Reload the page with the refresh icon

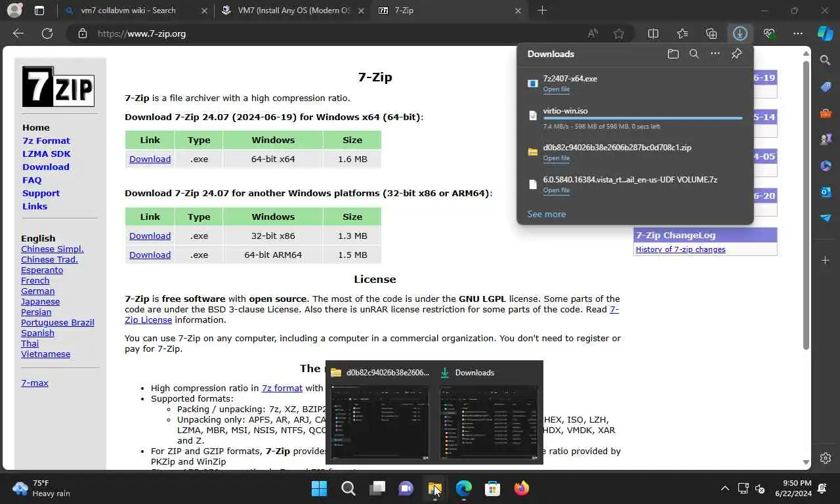47,33
